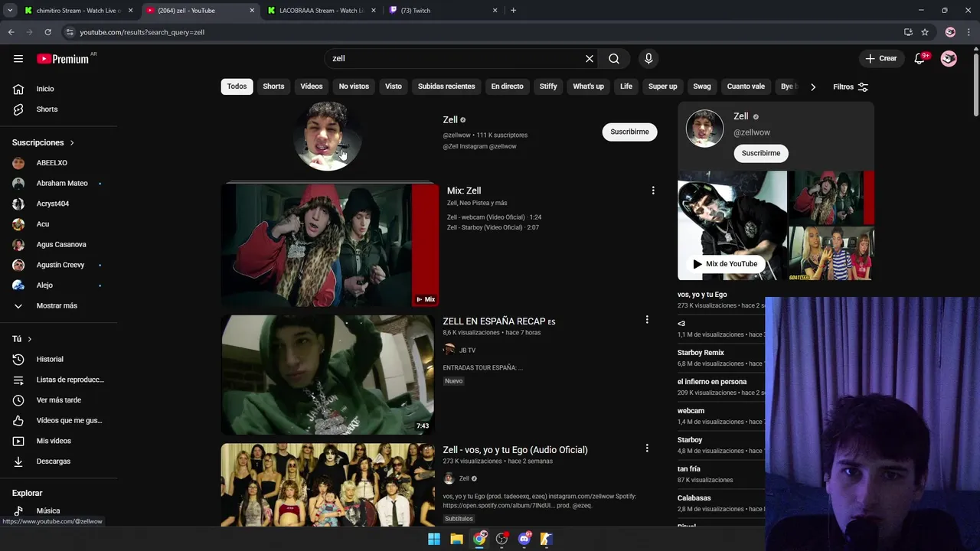Image resolution: width=980 pixels, height=551 pixels.
Task: Open the tan fría track in right panel
Action: tap(689, 469)
